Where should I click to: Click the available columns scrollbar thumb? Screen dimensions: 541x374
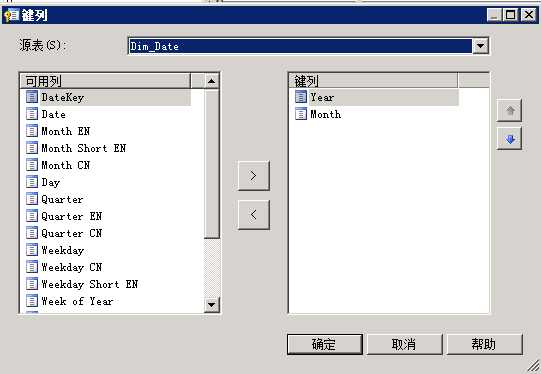click(212, 164)
